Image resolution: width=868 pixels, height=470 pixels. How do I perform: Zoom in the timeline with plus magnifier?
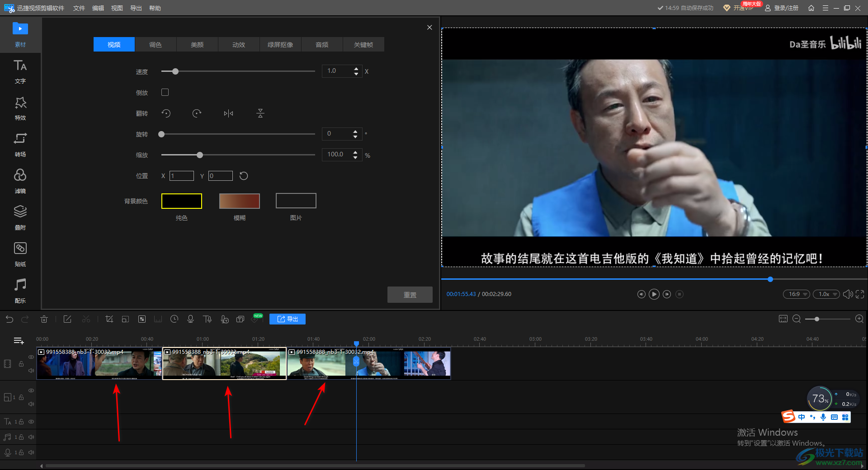[859, 319]
